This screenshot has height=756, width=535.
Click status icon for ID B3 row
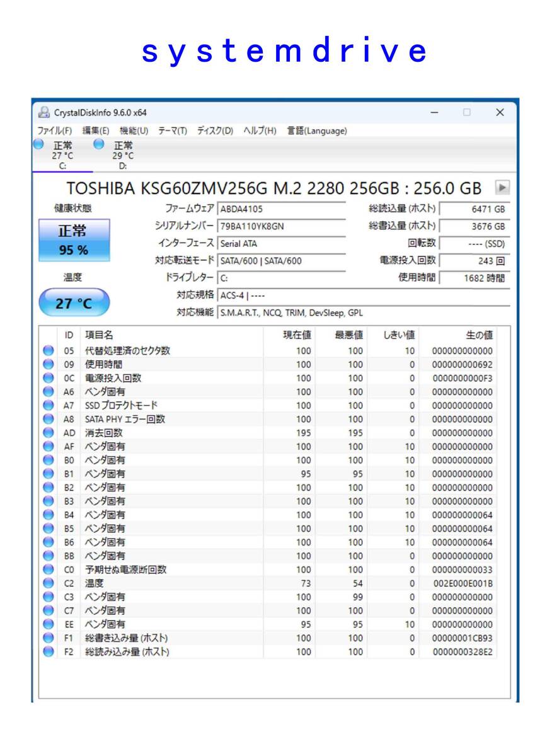pos(48,501)
